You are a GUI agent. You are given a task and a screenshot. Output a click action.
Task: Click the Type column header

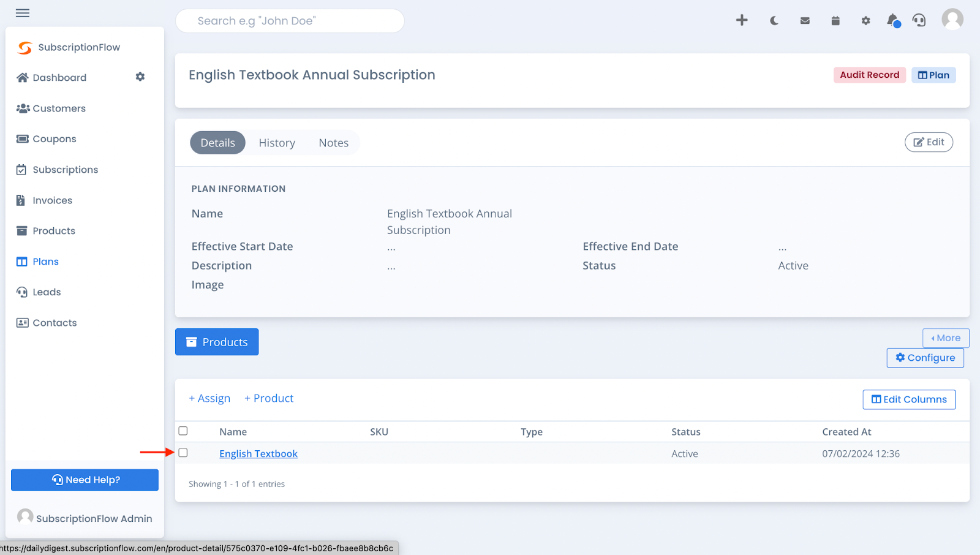532,432
